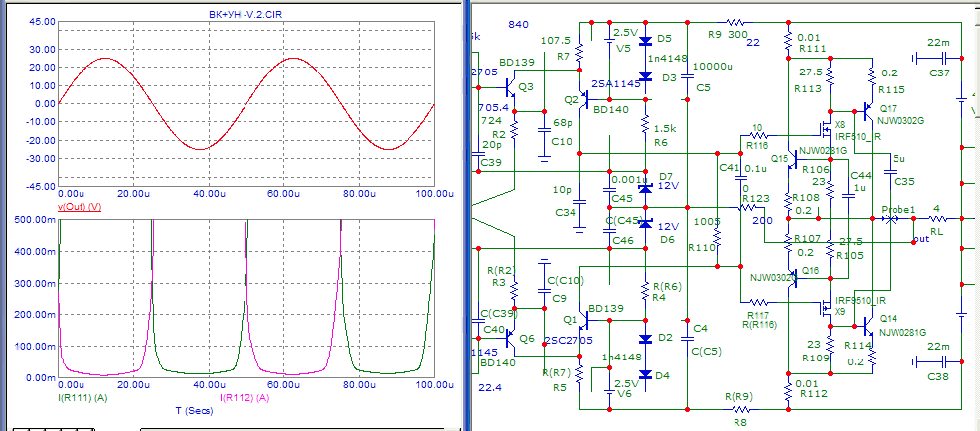This screenshot has width=980, height=431.
Task: Click the 107.5 value of R7
Action: 557,40
